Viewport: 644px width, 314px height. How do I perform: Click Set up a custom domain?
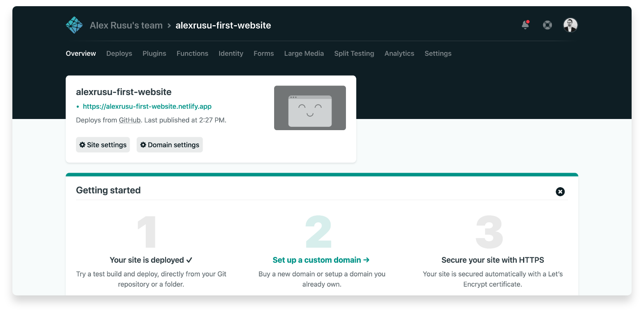pos(321,260)
